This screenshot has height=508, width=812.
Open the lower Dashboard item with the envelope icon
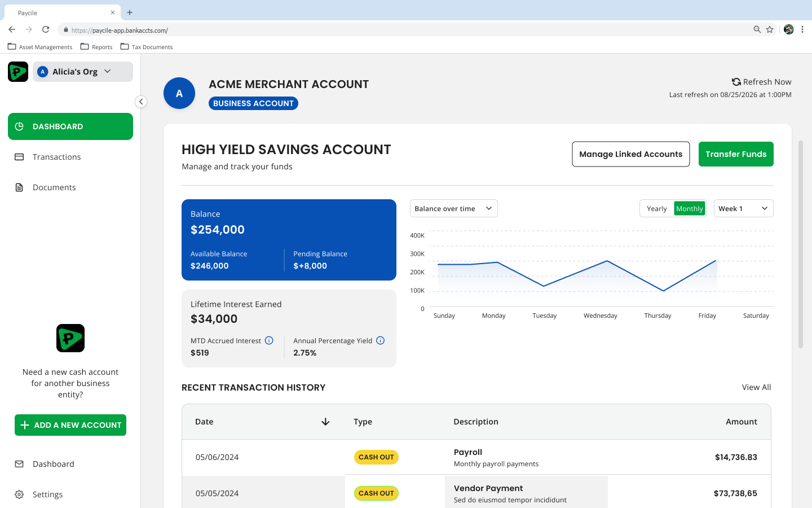[70, 464]
